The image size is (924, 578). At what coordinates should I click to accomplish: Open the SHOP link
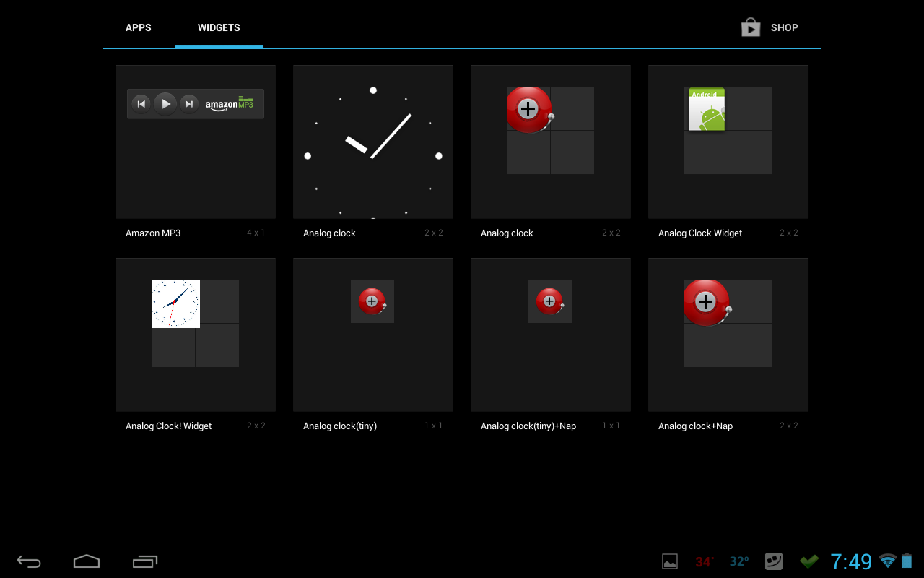785,27
